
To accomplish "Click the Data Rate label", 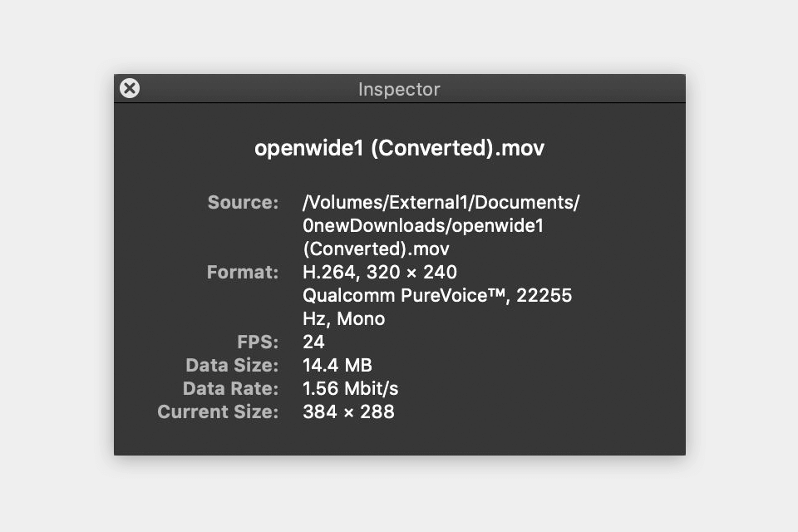I will pos(230,388).
